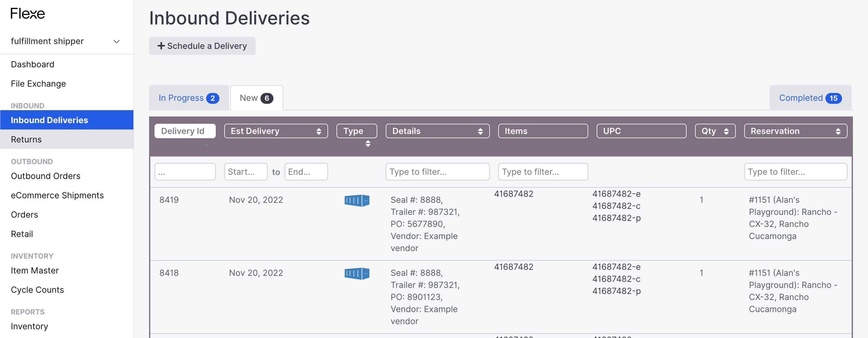The width and height of the screenshot is (868, 338).
Task: Navigate to Outbound Orders
Action: pos(45,176)
